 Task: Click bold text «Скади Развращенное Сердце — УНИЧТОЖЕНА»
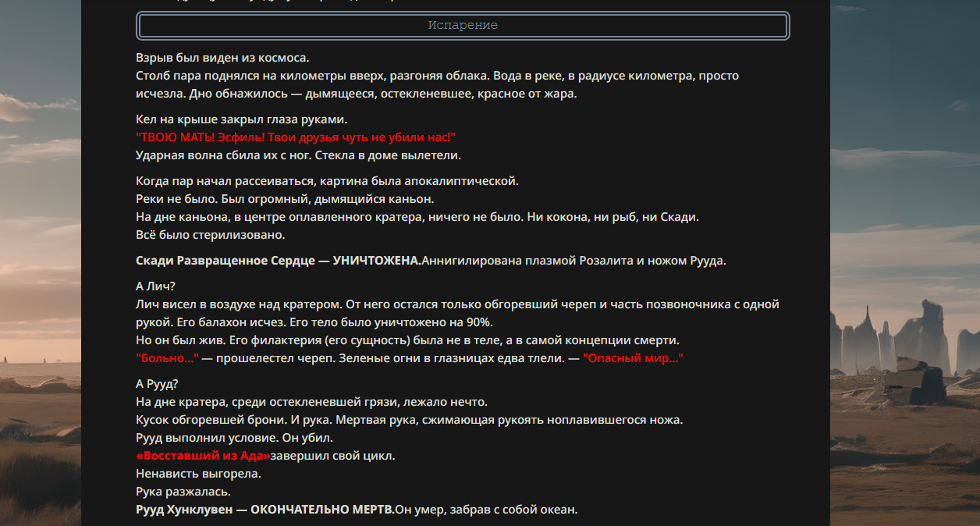[278, 261]
